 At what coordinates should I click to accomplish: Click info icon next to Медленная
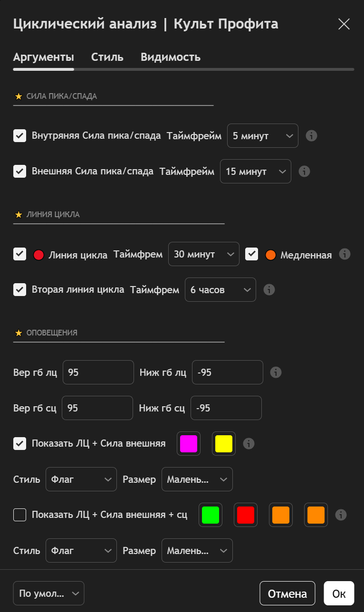345,254
